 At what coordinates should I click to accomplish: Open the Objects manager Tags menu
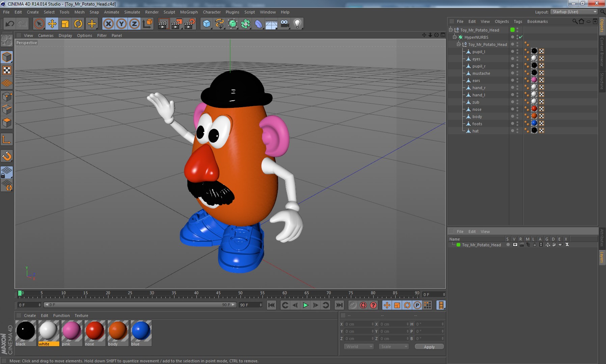518,21
